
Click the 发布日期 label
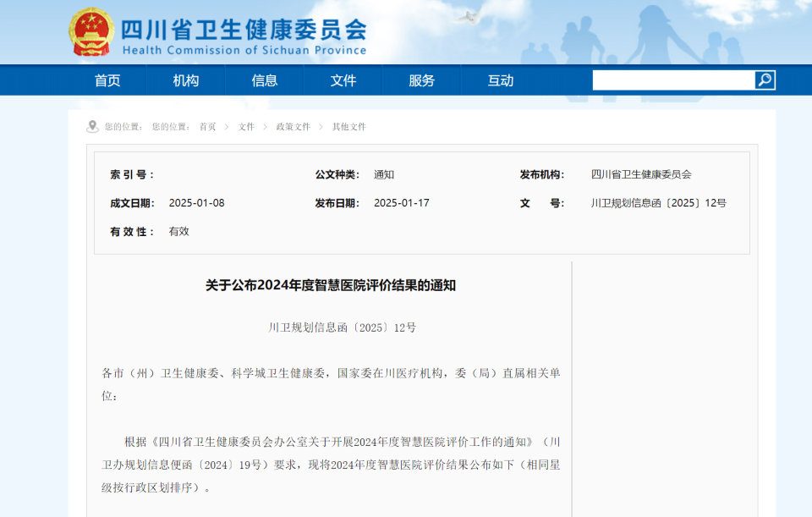coord(337,203)
